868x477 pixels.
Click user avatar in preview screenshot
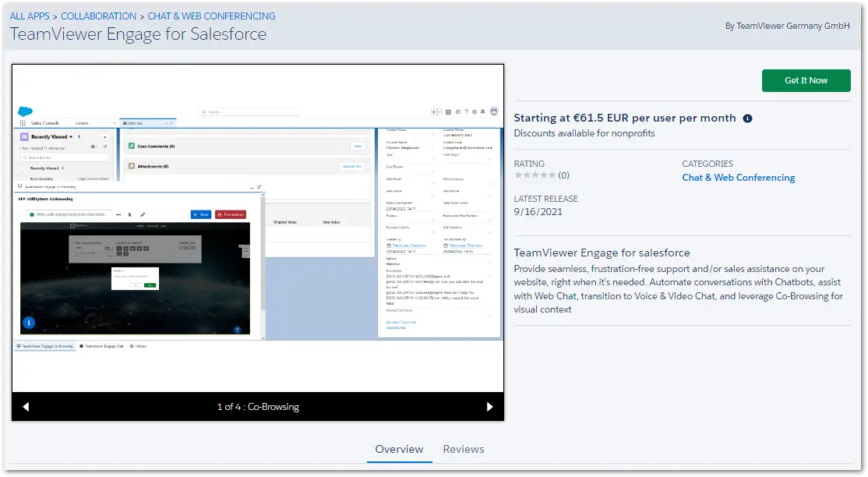click(494, 111)
